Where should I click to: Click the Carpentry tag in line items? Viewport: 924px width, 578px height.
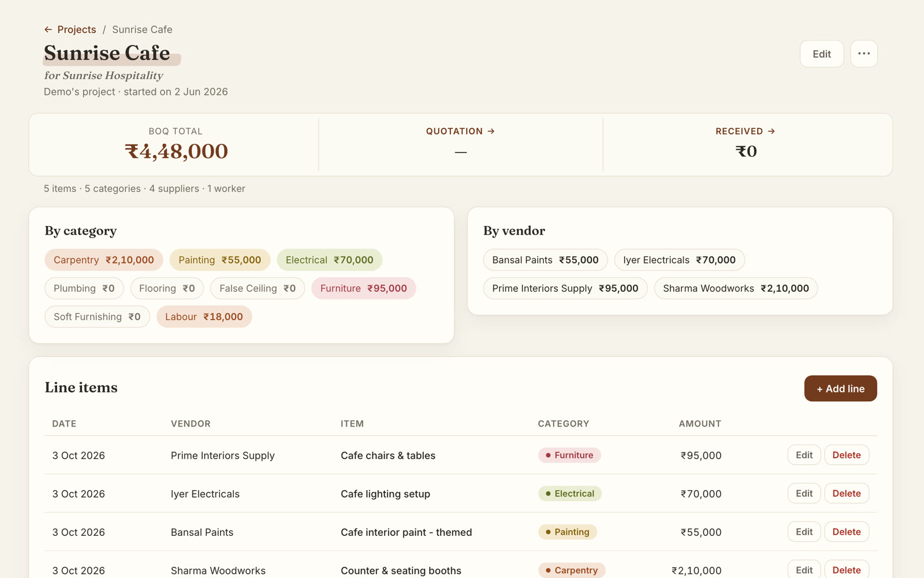click(x=572, y=570)
